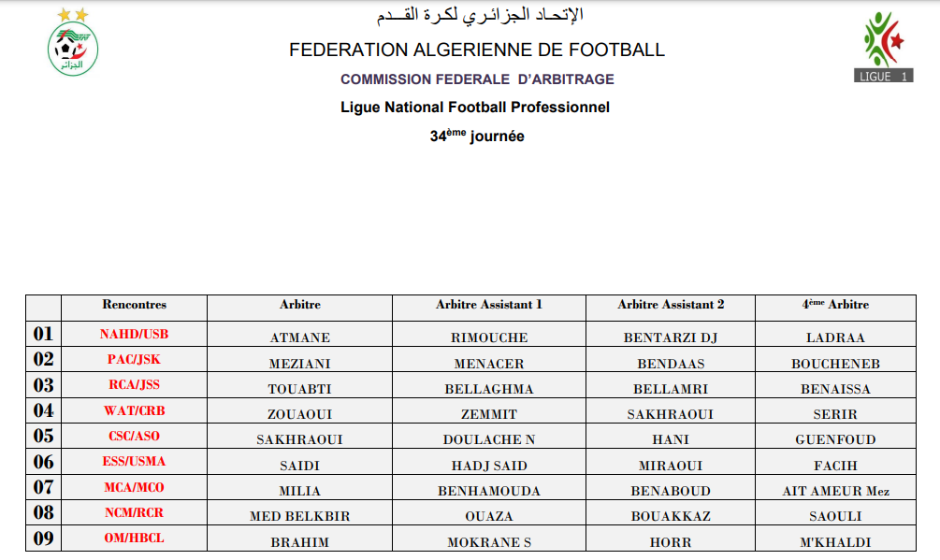Click the Arabic federation title text
This screenshot has height=560, width=940.
[479, 16]
